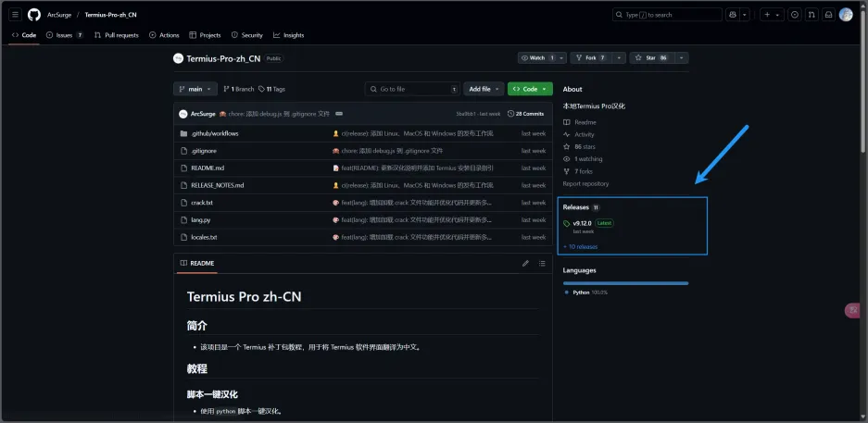Open the notifications inbox icon
Screen dimensions: 868x423
click(829, 15)
